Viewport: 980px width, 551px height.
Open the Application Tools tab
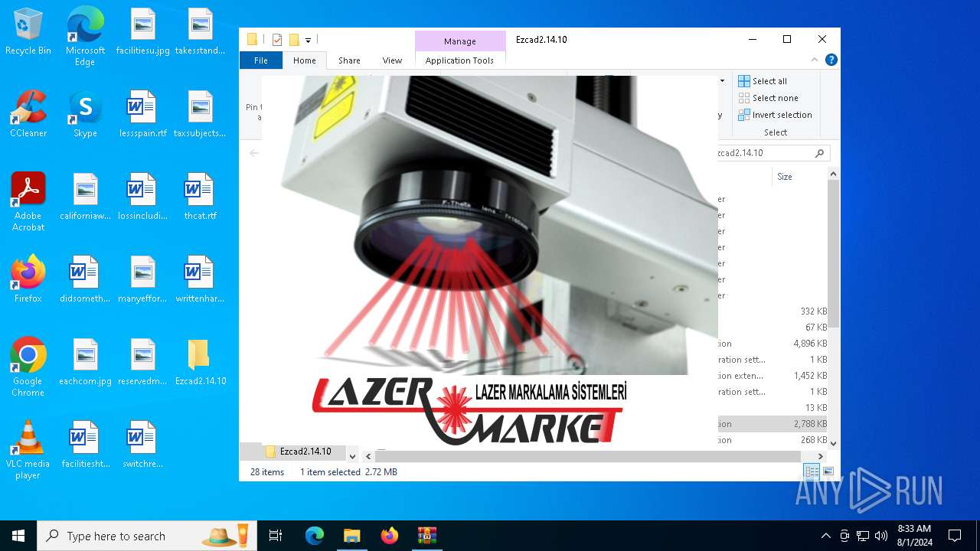(459, 60)
